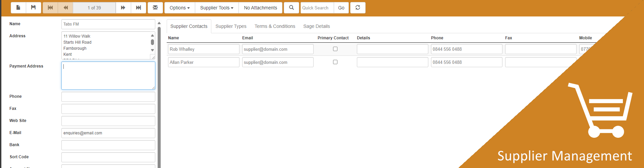Jump to the last record
Image resolution: width=644 pixels, height=168 pixels.
(x=139, y=8)
